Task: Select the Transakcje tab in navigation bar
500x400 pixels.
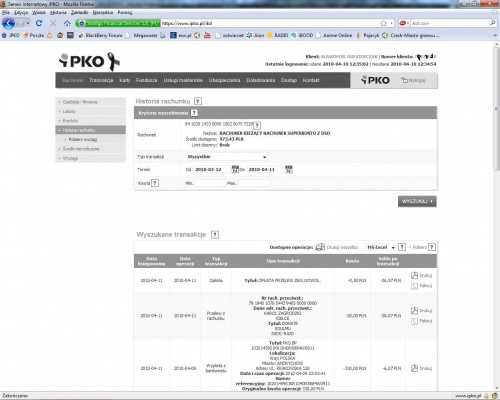Action: click(x=101, y=80)
